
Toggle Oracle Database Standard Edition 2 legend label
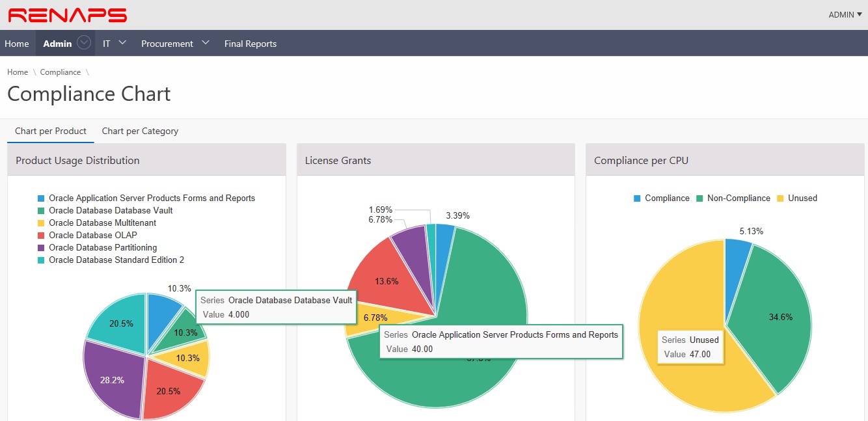pyautogui.click(x=116, y=260)
